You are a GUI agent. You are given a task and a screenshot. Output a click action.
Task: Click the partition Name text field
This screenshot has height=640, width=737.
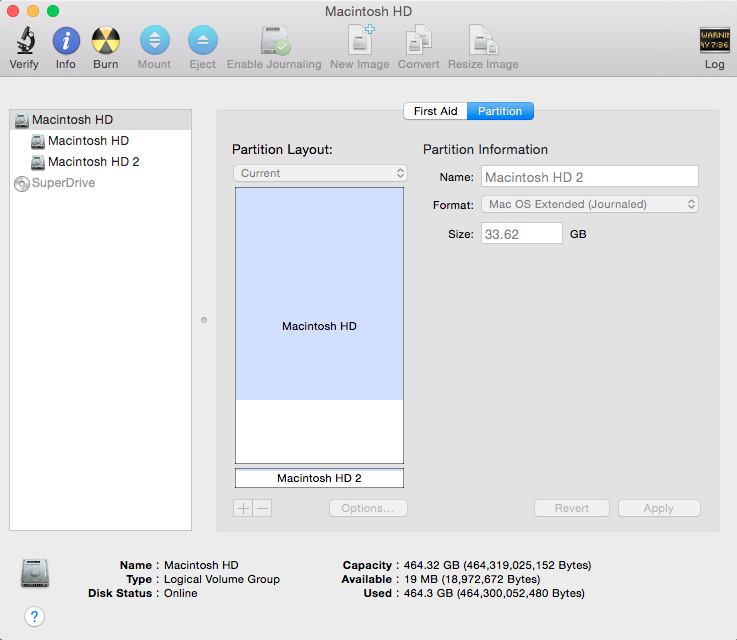click(590, 177)
